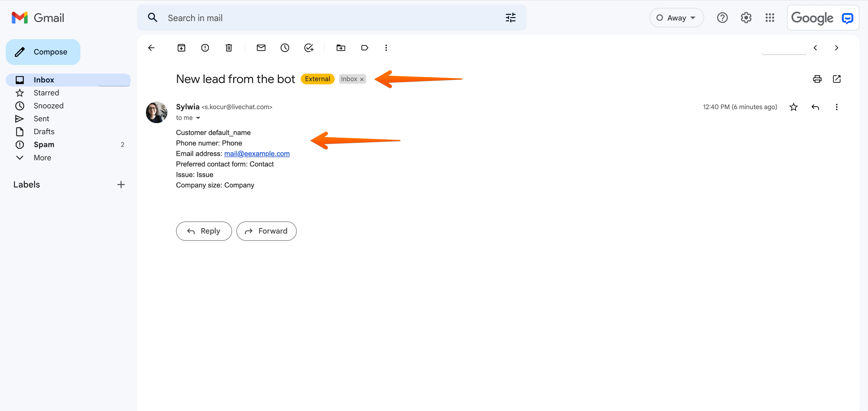Mark the email as unread

[261, 48]
